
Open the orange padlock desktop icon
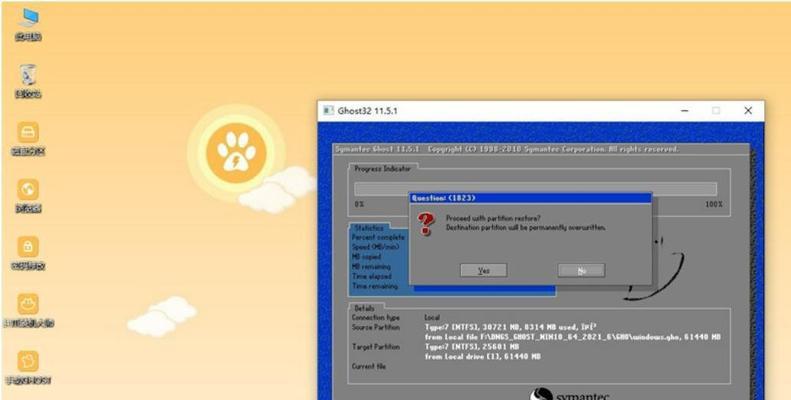28,253
